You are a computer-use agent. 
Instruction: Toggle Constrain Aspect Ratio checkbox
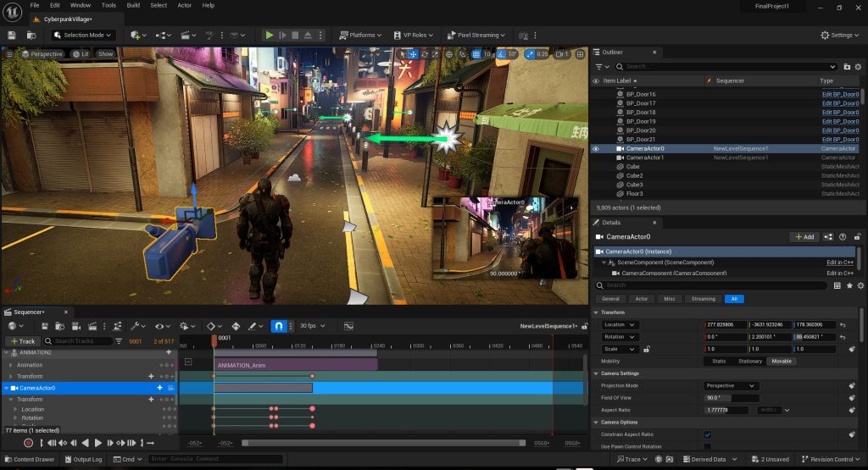[708, 434]
